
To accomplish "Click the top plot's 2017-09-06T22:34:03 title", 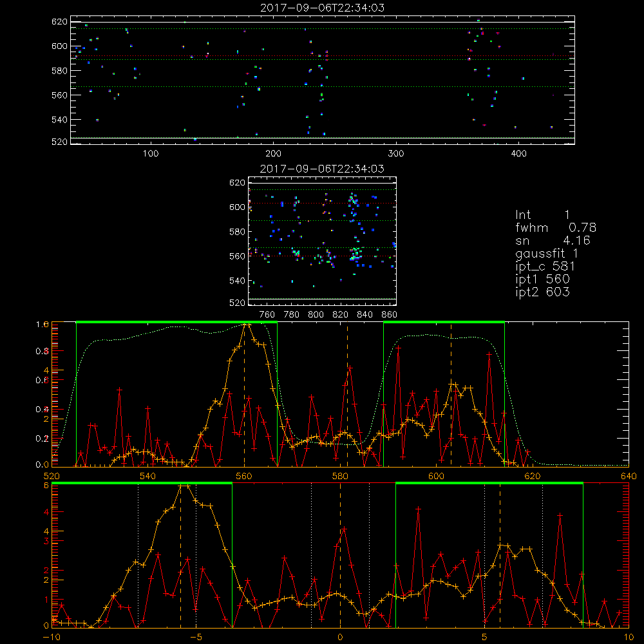I will pyautogui.click(x=323, y=8).
